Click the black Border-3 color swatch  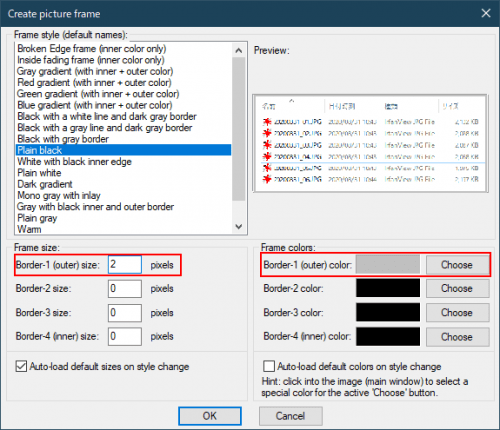tap(388, 313)
